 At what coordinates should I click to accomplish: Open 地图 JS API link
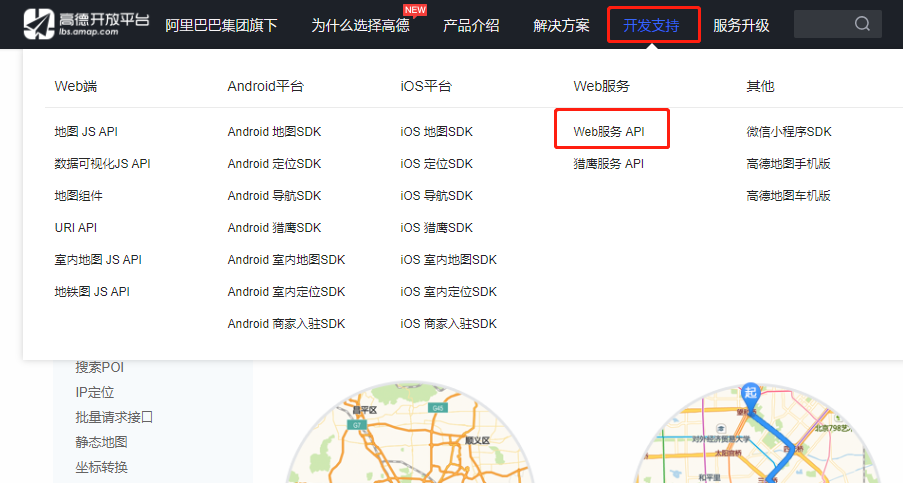point(86,132)
